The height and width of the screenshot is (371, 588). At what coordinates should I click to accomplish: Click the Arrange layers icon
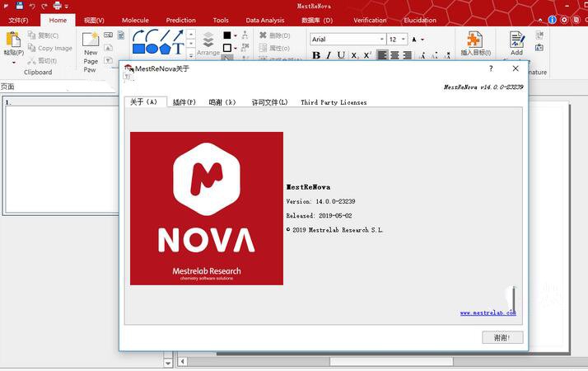point(208,40)
